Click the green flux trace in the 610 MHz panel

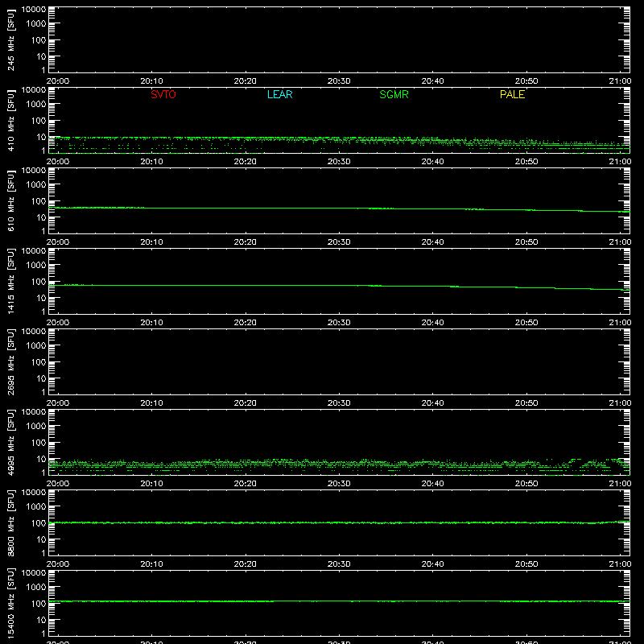(x=339, y=208)
